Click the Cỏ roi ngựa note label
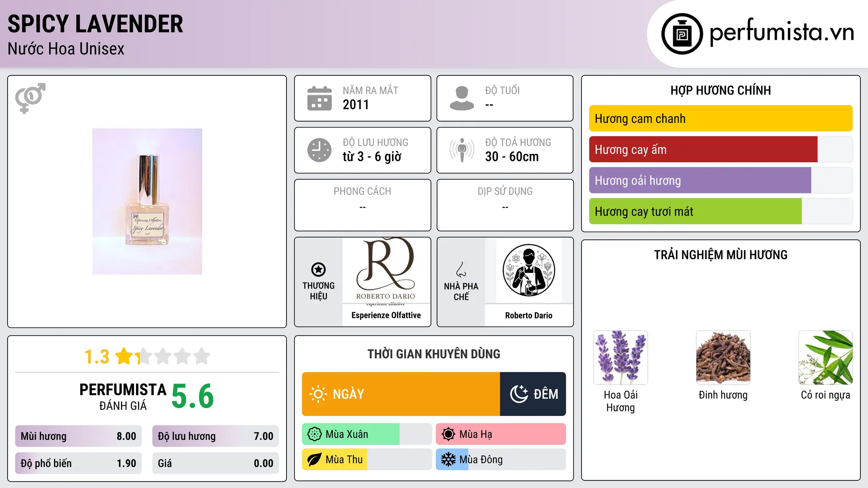Screen dimensions: 868x488 826,395
